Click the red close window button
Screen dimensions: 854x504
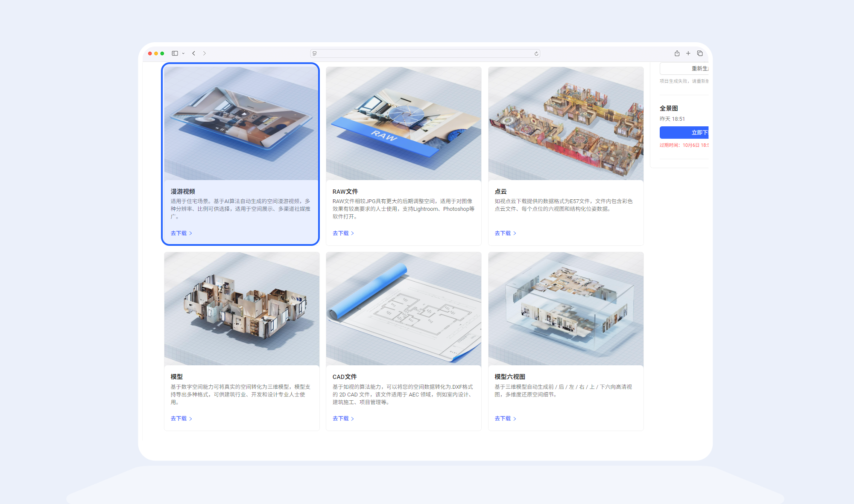(150, 53)
